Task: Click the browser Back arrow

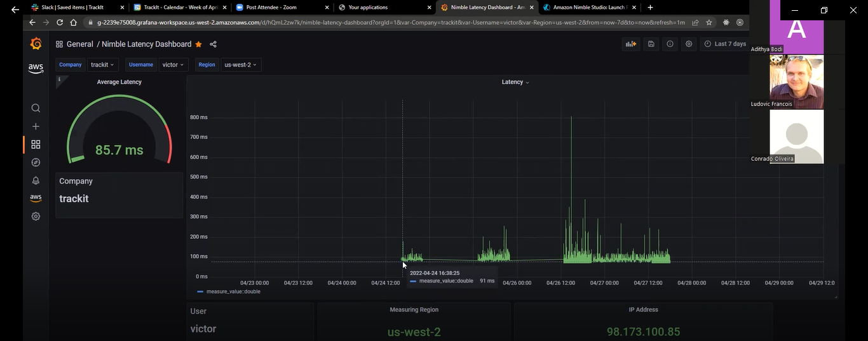Action: (x=32, y=22)
